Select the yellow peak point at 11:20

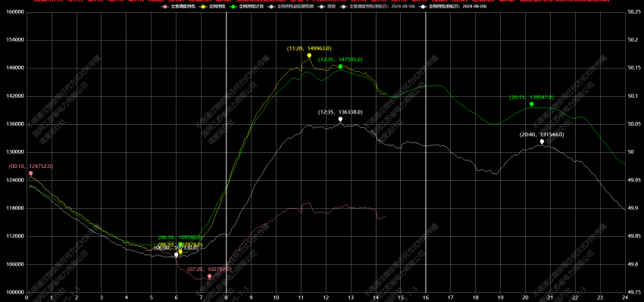pos(309,55)
